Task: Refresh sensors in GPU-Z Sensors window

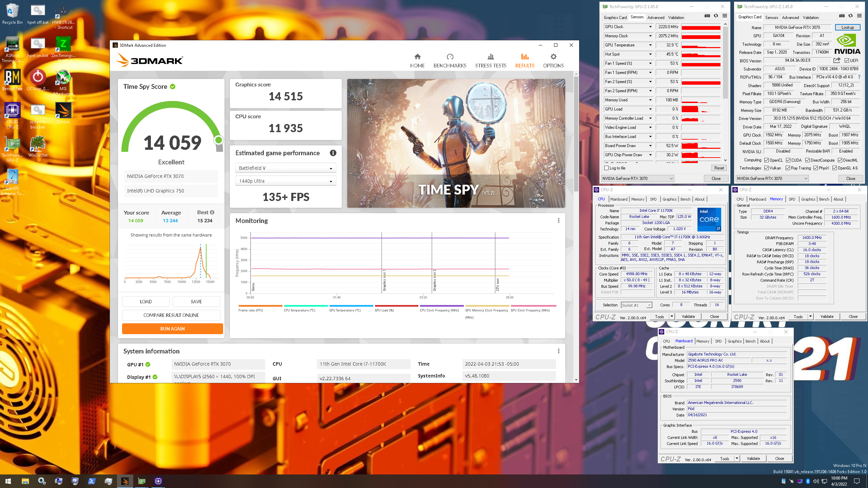Action: point(716,16)
